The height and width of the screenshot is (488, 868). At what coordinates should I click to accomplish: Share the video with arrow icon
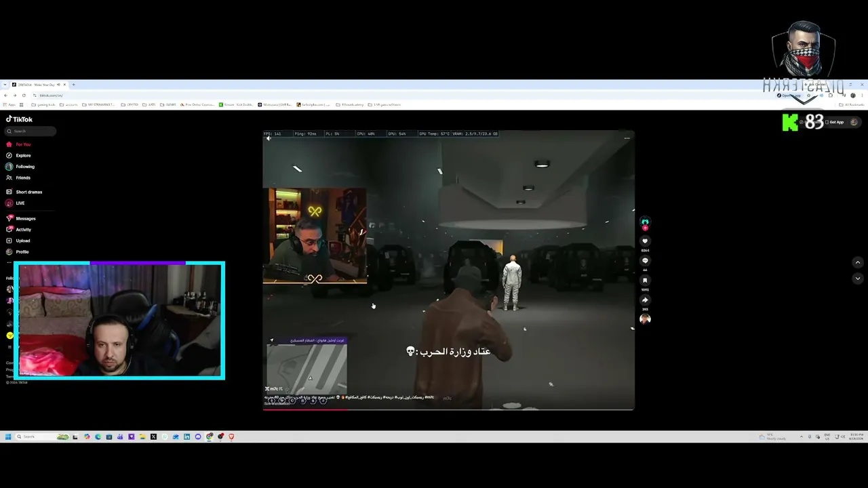pyautogui.click(x=645, y=300)
